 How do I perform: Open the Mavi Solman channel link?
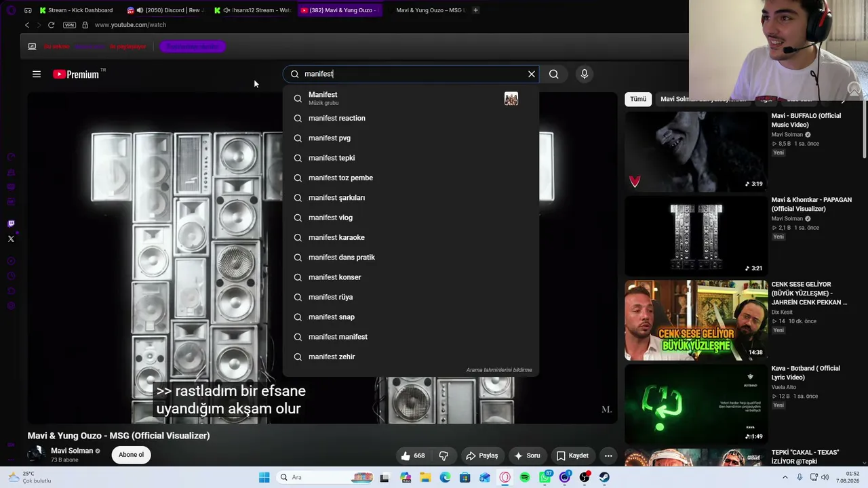pos(72,451)
